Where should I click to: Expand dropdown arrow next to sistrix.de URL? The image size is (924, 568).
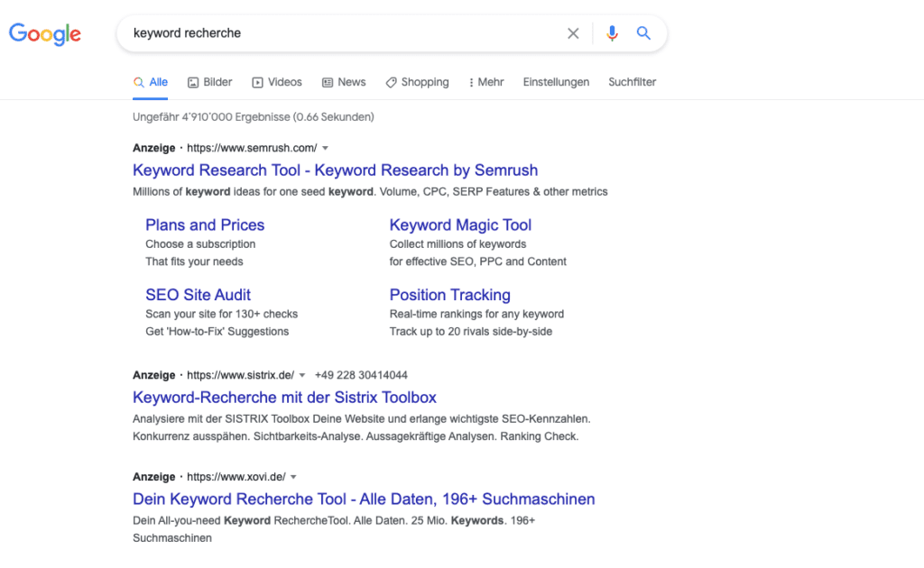click(302, 375)
